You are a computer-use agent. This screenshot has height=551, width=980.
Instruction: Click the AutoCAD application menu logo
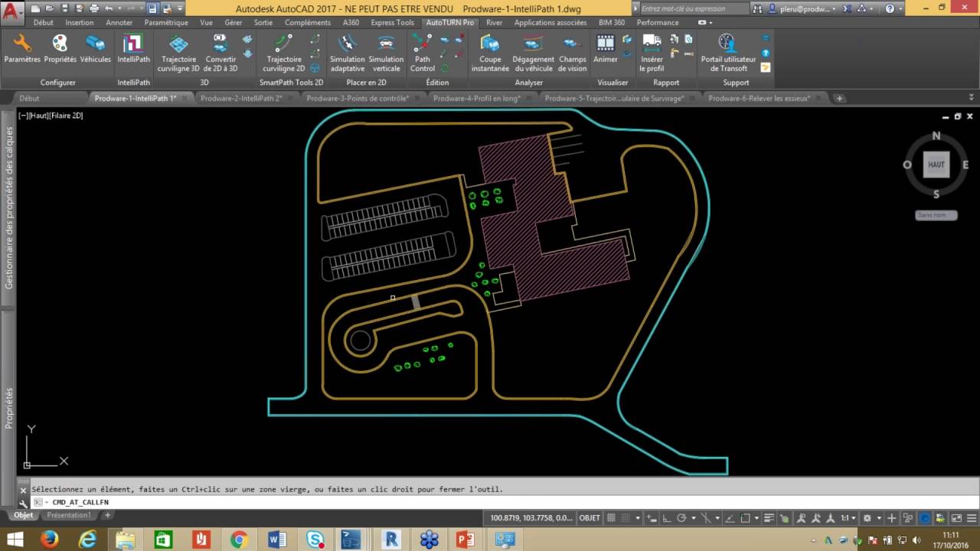click(x=13, y=11)
